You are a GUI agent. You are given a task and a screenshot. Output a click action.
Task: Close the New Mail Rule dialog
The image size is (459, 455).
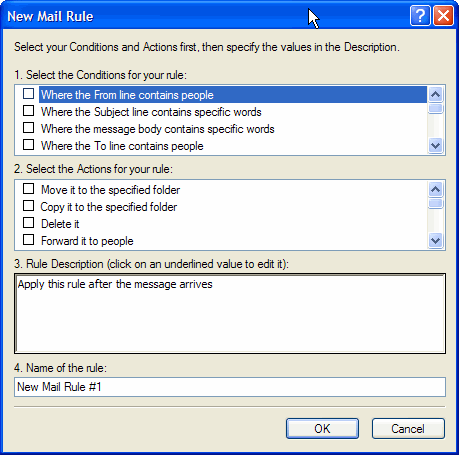tap(443, 16)
